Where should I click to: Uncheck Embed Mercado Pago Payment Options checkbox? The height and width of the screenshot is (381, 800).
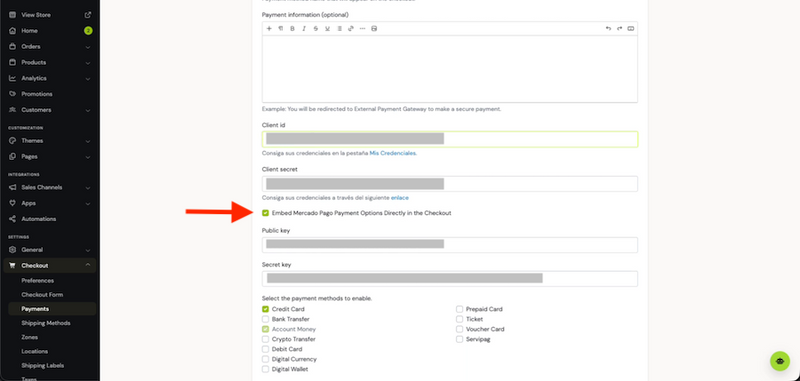tap(265, 213)
